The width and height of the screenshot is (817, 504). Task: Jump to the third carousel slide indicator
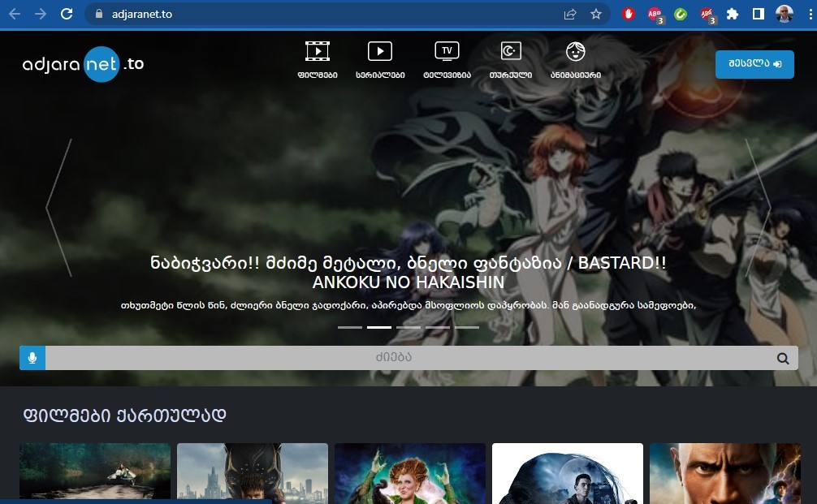click(x=408, y=328)
